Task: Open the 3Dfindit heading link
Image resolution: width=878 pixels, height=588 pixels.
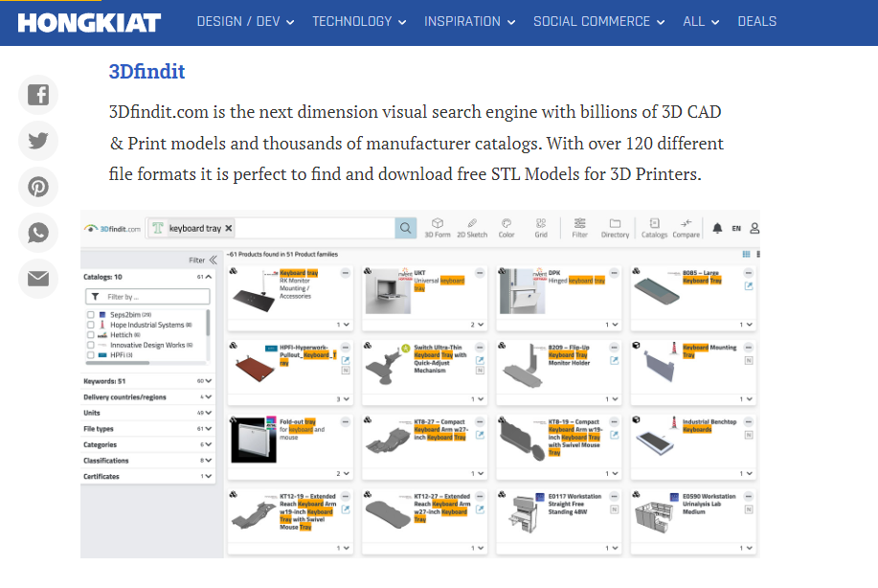Action: pos(146,72)
